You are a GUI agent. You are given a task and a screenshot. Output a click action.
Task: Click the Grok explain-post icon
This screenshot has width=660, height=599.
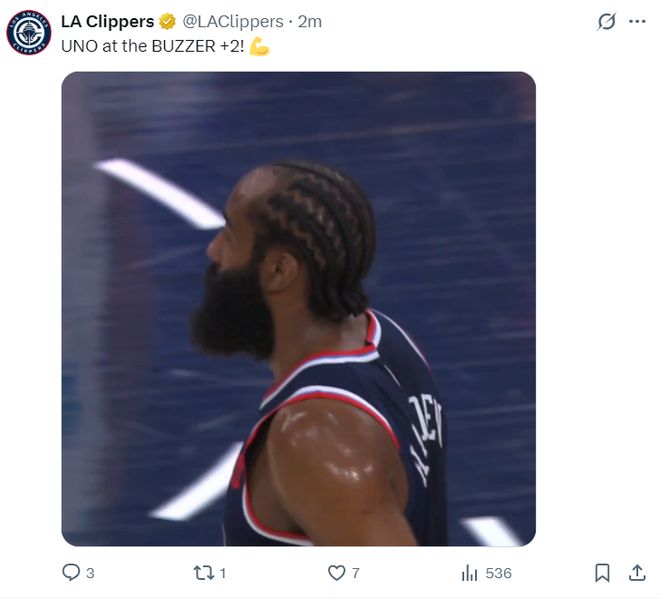[606, 21]
